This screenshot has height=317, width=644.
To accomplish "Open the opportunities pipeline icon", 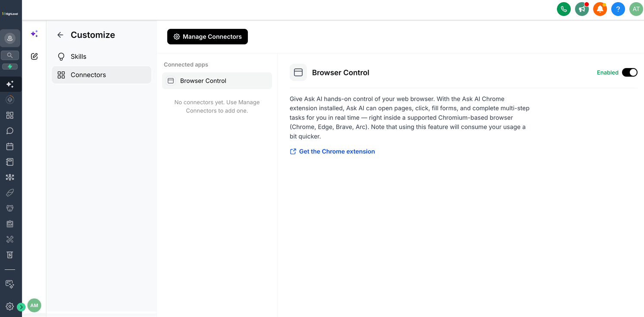I will 10,177.
